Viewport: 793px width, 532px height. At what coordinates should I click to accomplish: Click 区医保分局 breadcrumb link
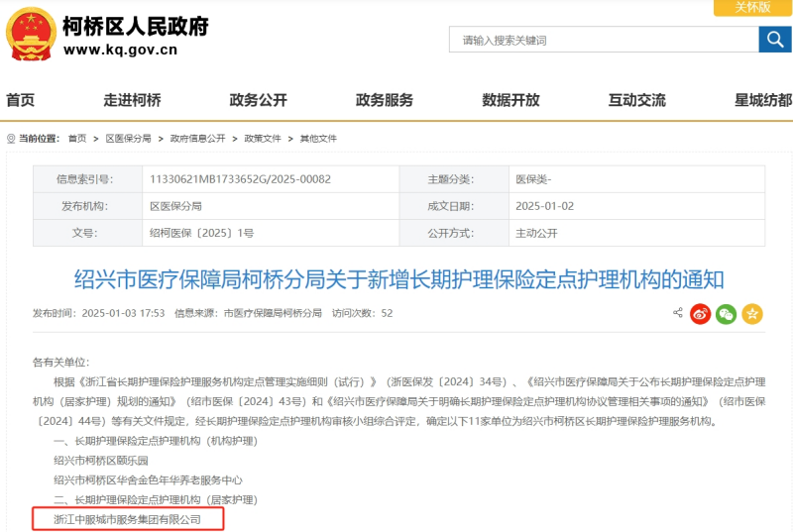coord(129,139)
